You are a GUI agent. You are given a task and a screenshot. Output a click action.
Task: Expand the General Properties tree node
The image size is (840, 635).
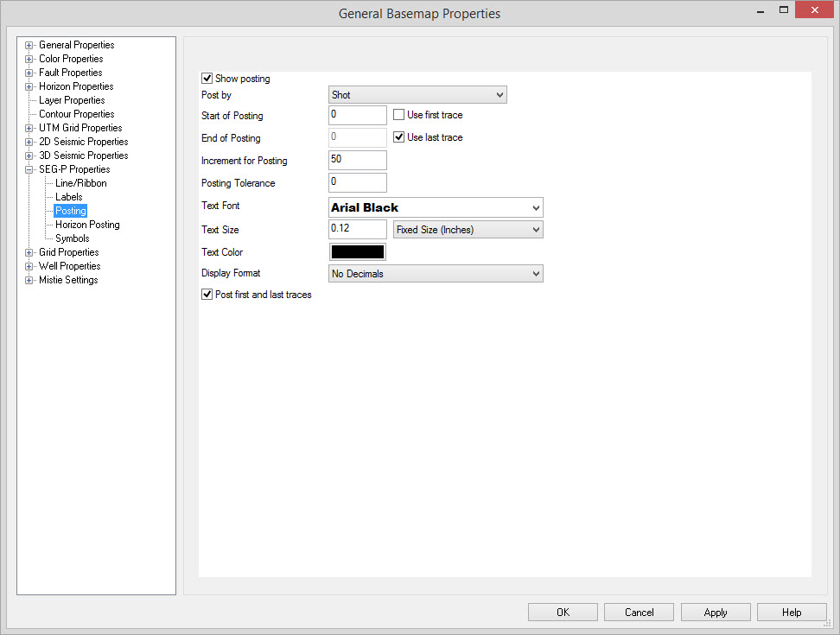point(29,45)
